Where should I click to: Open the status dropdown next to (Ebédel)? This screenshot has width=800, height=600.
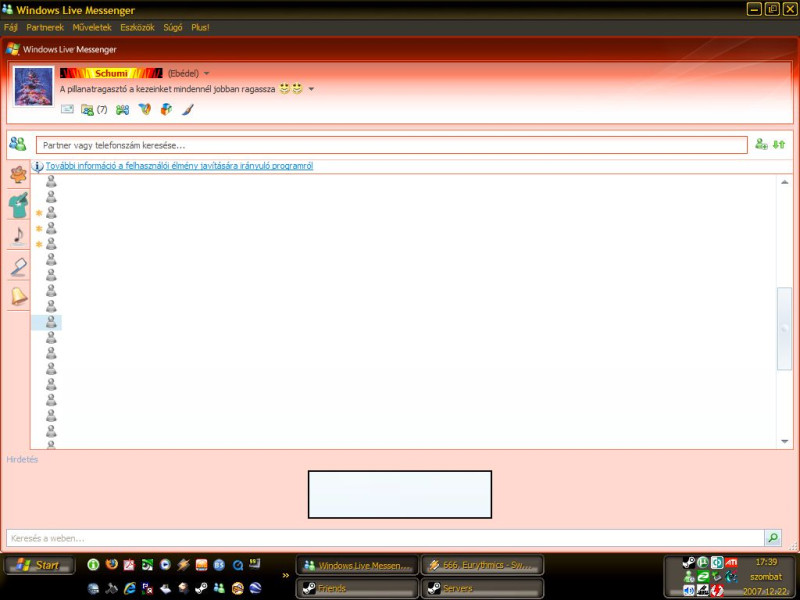coord(207,73)
